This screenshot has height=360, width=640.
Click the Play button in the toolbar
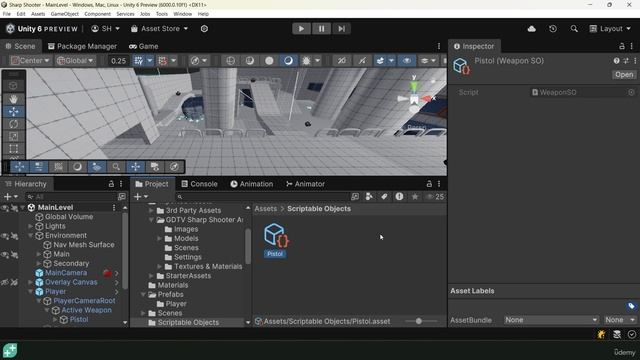tap(301, 29)
